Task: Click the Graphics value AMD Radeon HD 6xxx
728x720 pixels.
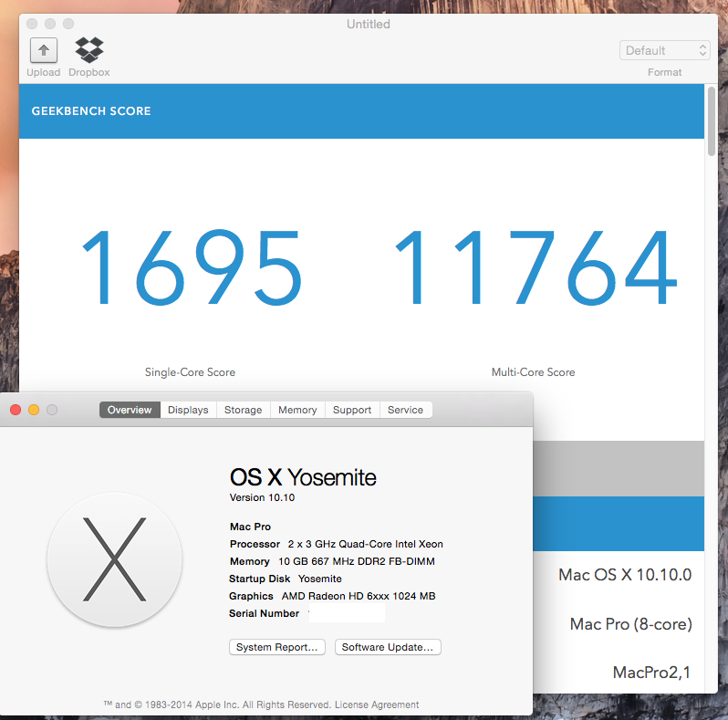Action: pos(359,596)
